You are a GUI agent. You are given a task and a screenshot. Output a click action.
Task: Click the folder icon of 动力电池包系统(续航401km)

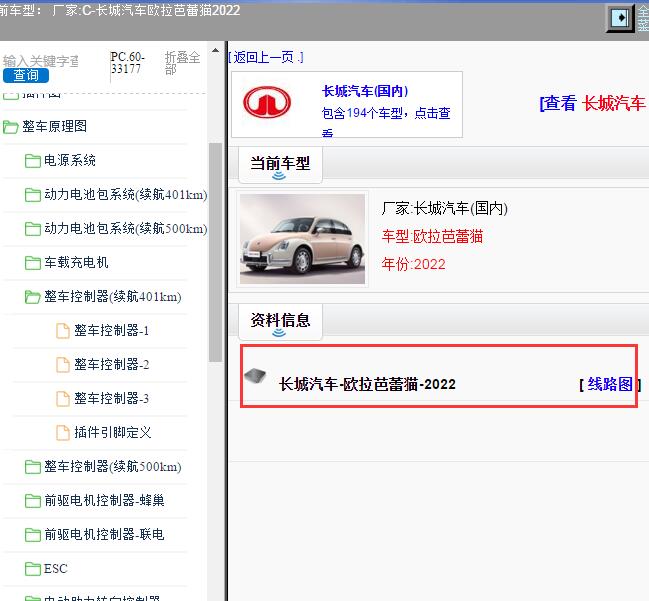pyautogui.click(x=33, y=195)
